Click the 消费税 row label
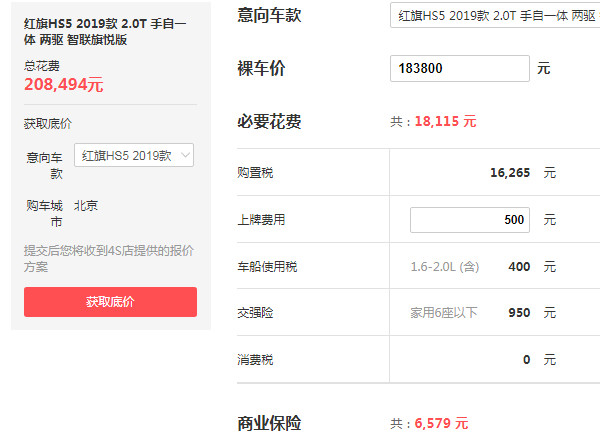Screen dimensions: 600x448 256,359
